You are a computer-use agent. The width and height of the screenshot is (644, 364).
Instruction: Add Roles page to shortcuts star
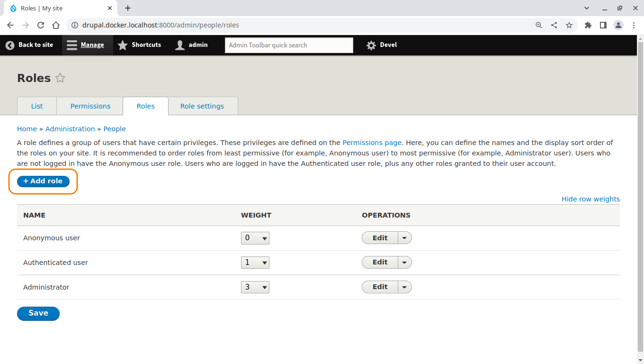[x=60, y=78]
